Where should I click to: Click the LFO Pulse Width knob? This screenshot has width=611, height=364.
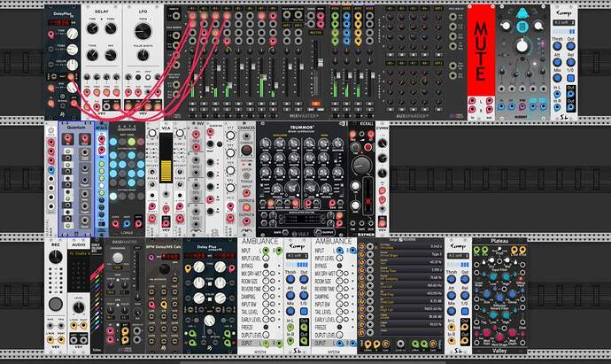[143, 55]
